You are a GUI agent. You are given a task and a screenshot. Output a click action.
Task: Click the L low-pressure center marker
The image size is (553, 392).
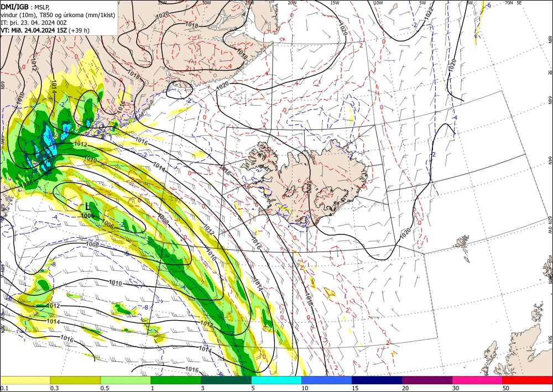point(88,207)
